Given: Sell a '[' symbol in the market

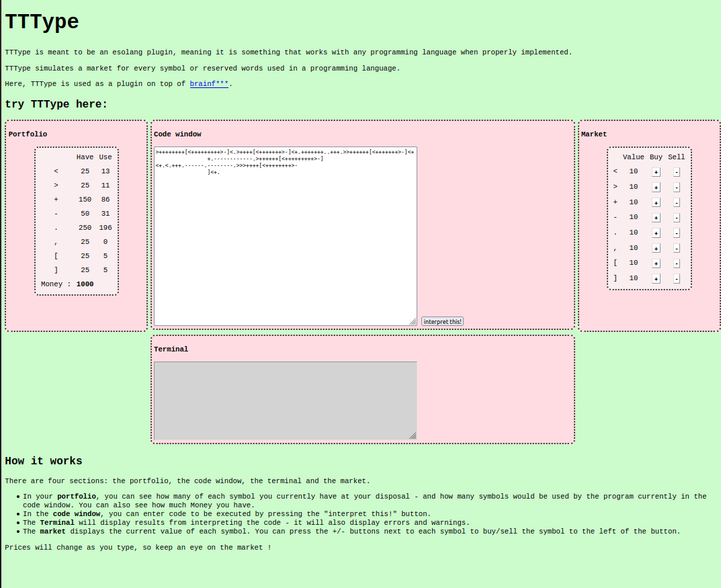Looking at the screenshot, I should pyautogui.click(x=676, y=263).
